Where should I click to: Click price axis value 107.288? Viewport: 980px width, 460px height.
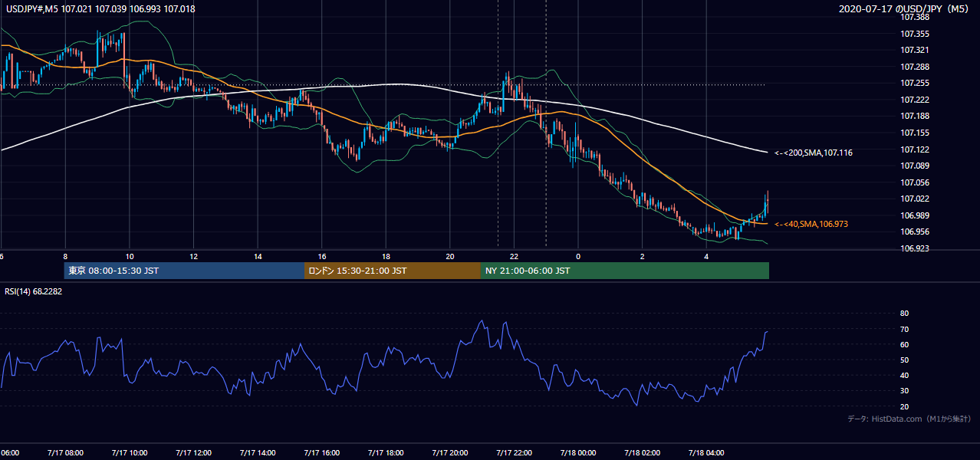pyautogui.click(x=915, y=67)
